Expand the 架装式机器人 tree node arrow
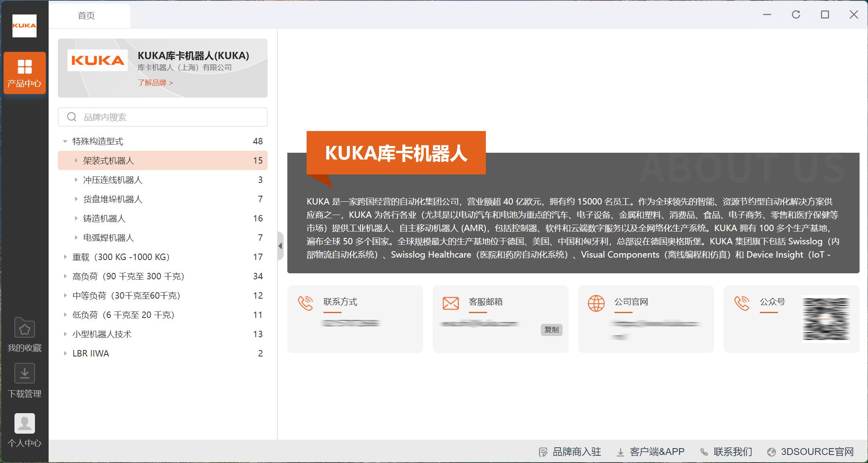This screenshot has height=463, width=868. [x=76, y=160]
